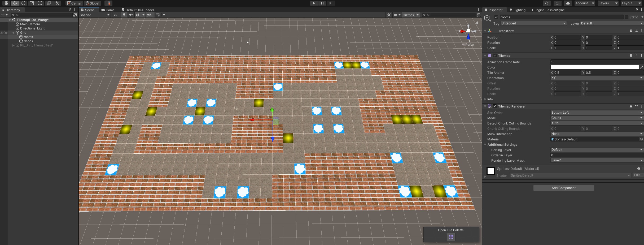Lock the Hierarchy panel

click(70, 10)
